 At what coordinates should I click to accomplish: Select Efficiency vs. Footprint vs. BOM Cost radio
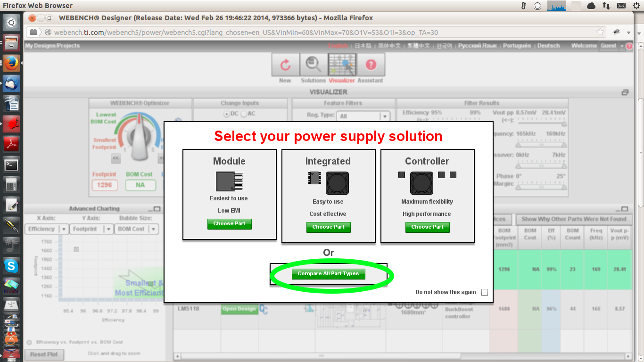click(29, 342)
